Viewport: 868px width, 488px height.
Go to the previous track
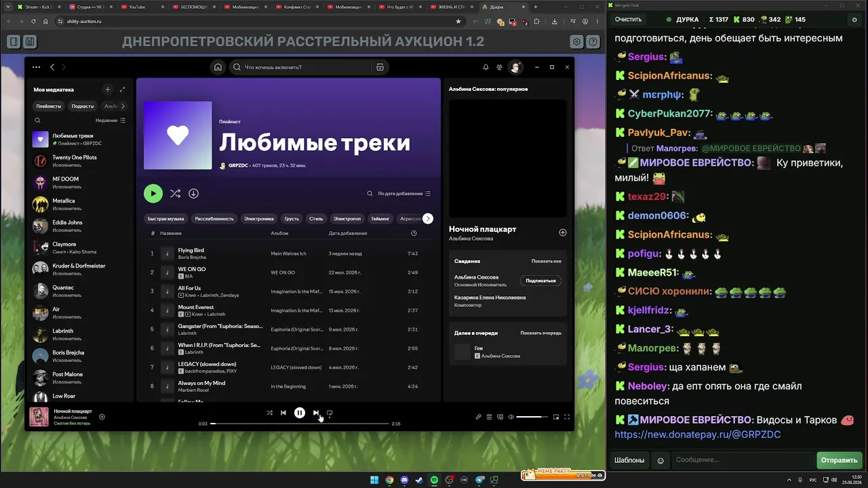tap(283, 413)
